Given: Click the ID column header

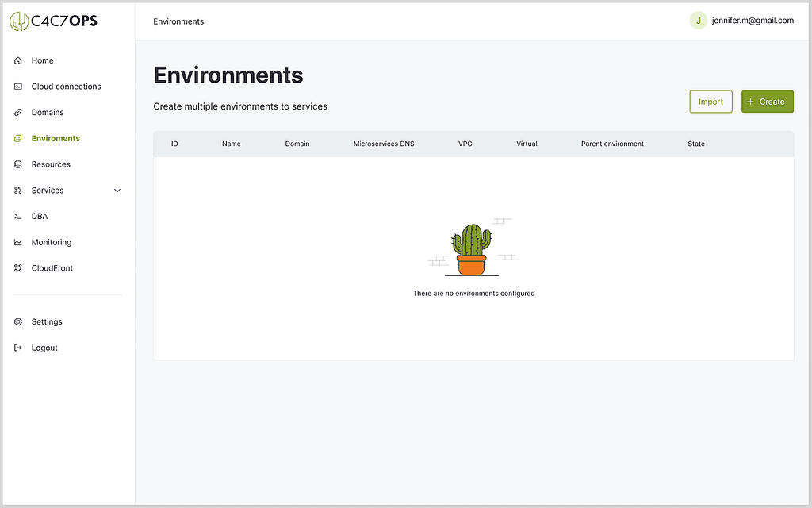Looking at the screenshot, I should 174,144.
